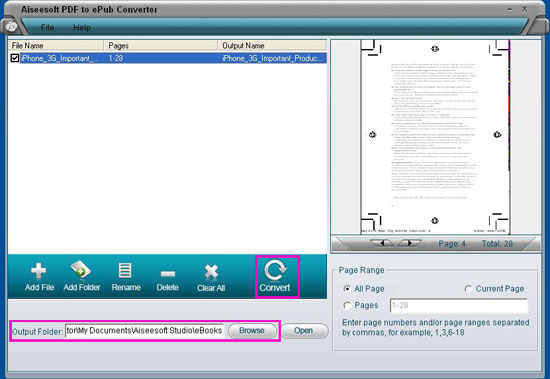Image resolution: width=550 pixels, height=379 pixels.
Task: Select the Current Page radio option
Action: coord(468,288)
